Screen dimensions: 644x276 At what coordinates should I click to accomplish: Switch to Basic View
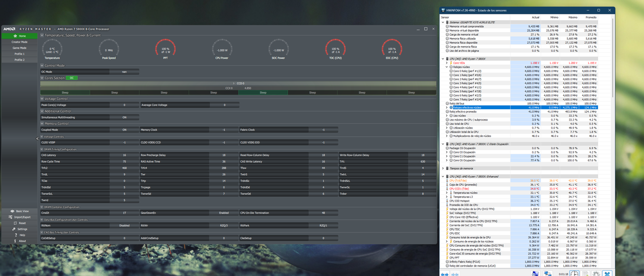point(20,211)
